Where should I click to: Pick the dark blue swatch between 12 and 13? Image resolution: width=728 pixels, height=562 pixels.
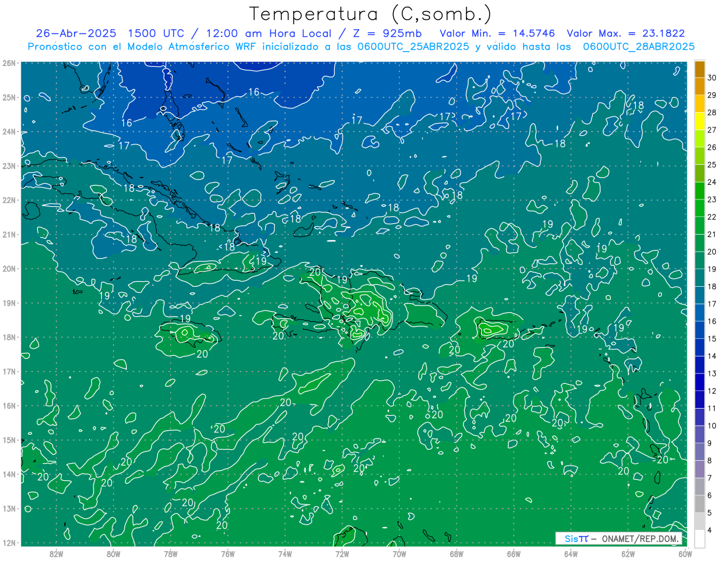click(x=699, y=382)
